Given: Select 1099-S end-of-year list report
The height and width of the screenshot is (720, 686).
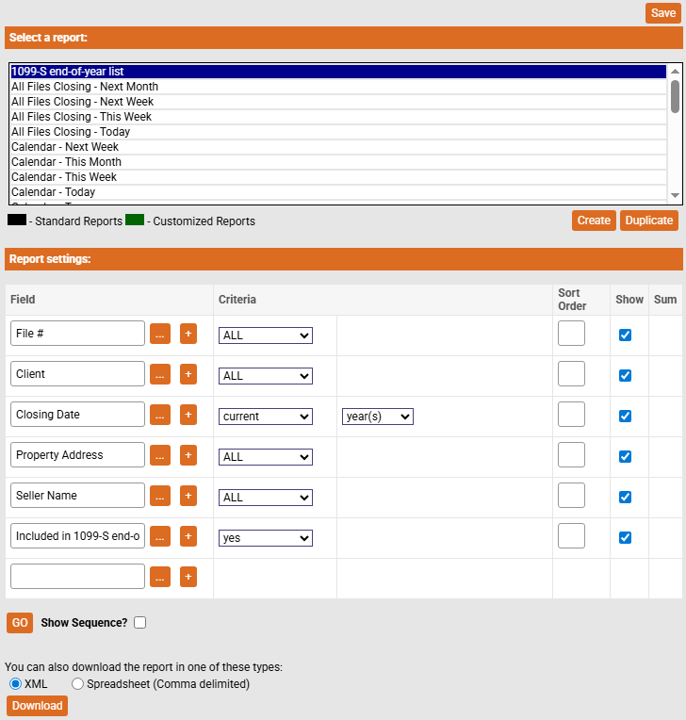Looking at the screenshot, I should click(x=338, y=72).
